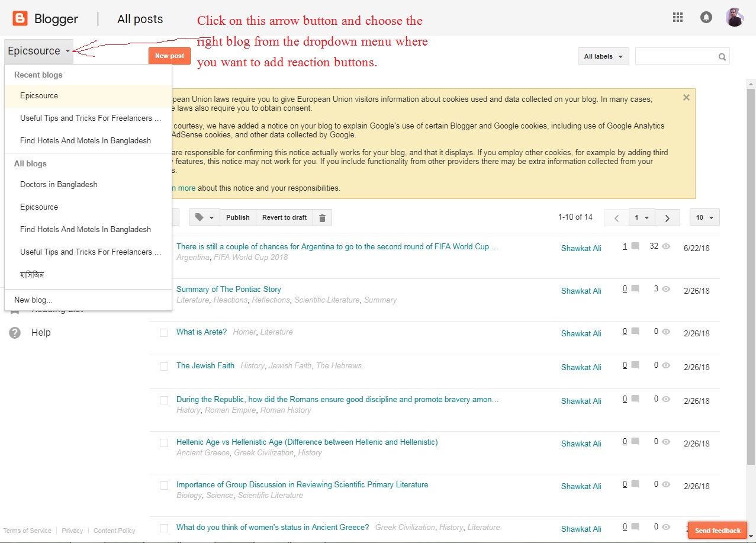Select the হাসিজিন blog
This screenshot has width=756, height=543.
click(x=88, y=275)
